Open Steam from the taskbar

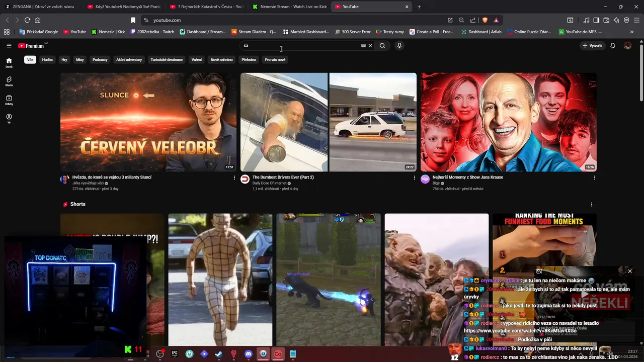[x=218, y=354]
